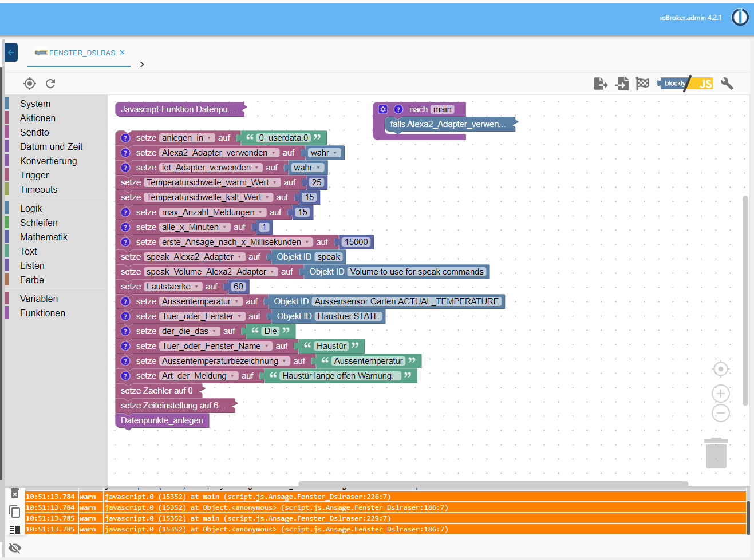The height and width of the screenshot is (560, 754).
Task: Locate blocks with crosshair toolbar icon
Action: (x=30, y=84)
